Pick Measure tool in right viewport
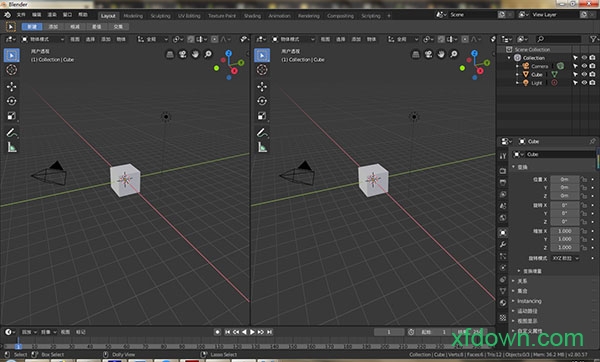The image size is (600, 362). pos(262,147)
